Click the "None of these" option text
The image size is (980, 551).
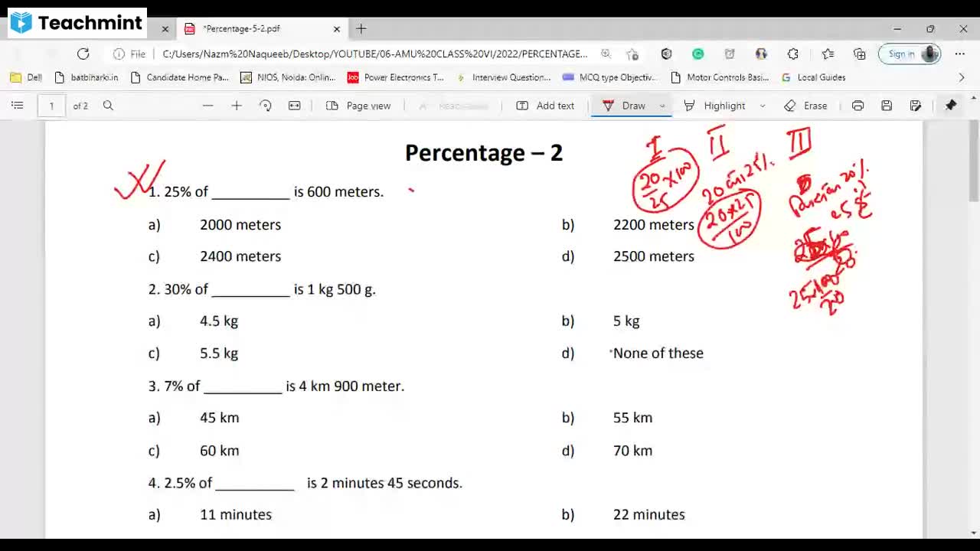pos(658,353)
